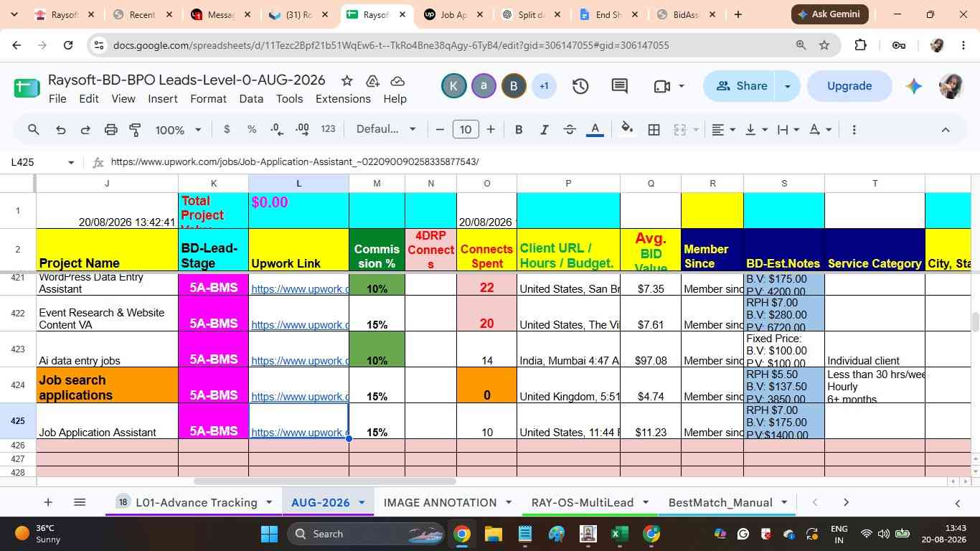This screenshot has height=551, width=980.
Task: Open the borders tool in toolbar
Action: pyautogui.click(x=654, y=130)
